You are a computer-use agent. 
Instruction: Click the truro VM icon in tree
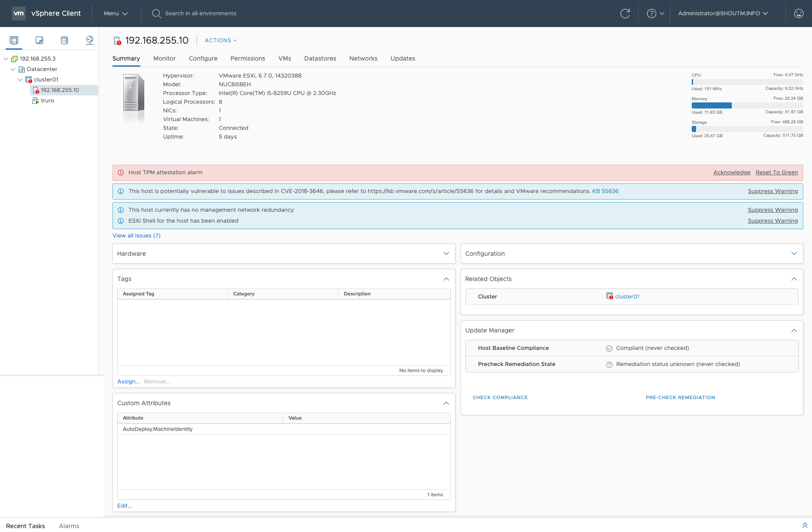(36, 101)
